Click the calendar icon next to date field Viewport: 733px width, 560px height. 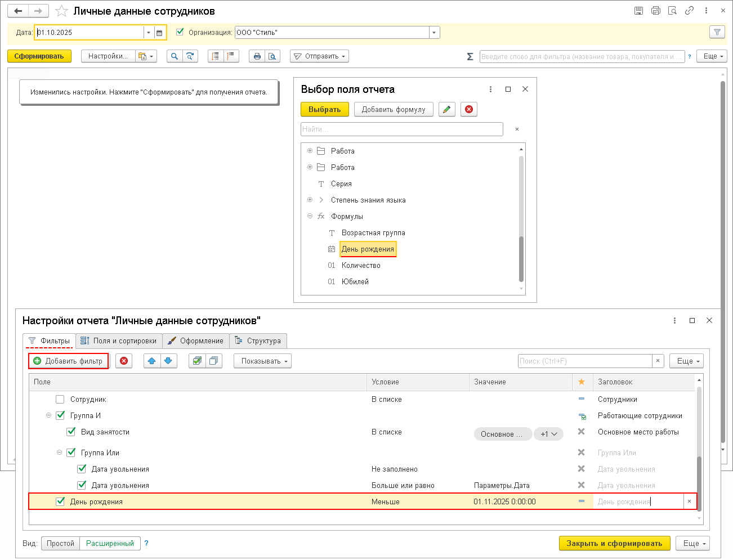point(159,33)
